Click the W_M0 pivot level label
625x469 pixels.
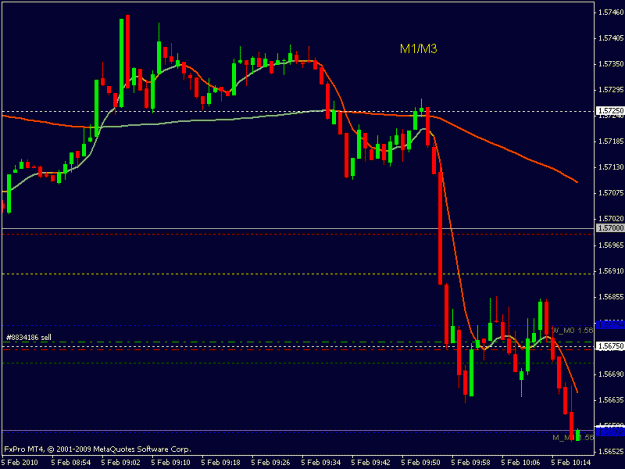tap(573, 330)
